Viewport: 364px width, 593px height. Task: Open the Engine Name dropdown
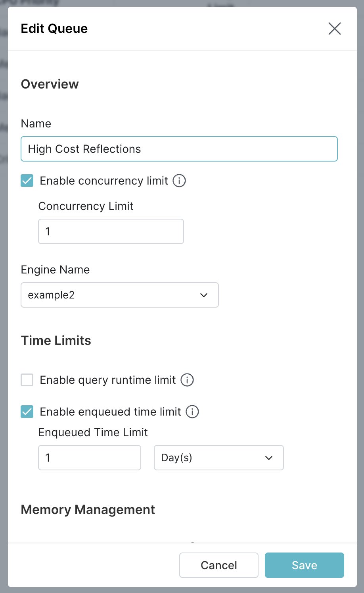[120, 295]
